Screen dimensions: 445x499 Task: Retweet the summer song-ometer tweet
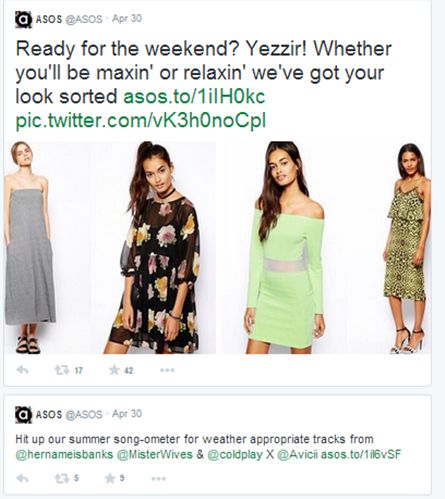pyautogui.click(x=62, y=478)
